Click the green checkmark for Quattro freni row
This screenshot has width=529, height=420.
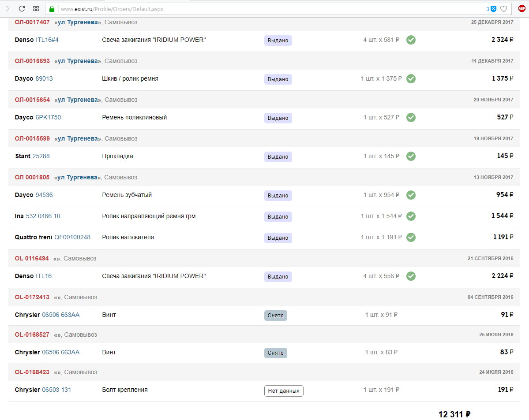pos(411,237)
